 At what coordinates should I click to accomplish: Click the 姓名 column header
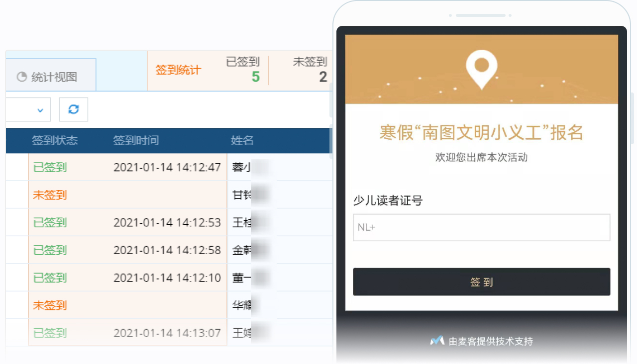point(242,141)
